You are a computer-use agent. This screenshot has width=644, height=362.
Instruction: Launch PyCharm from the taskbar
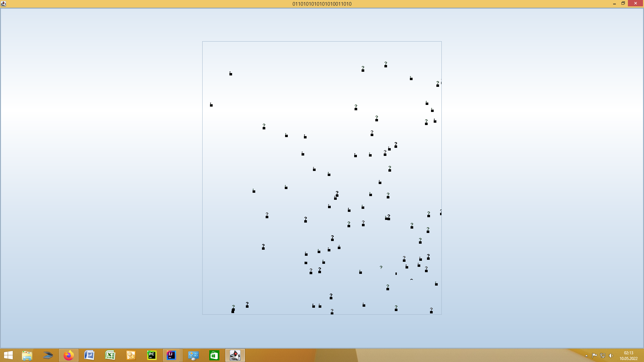click(x=152, y=355)
